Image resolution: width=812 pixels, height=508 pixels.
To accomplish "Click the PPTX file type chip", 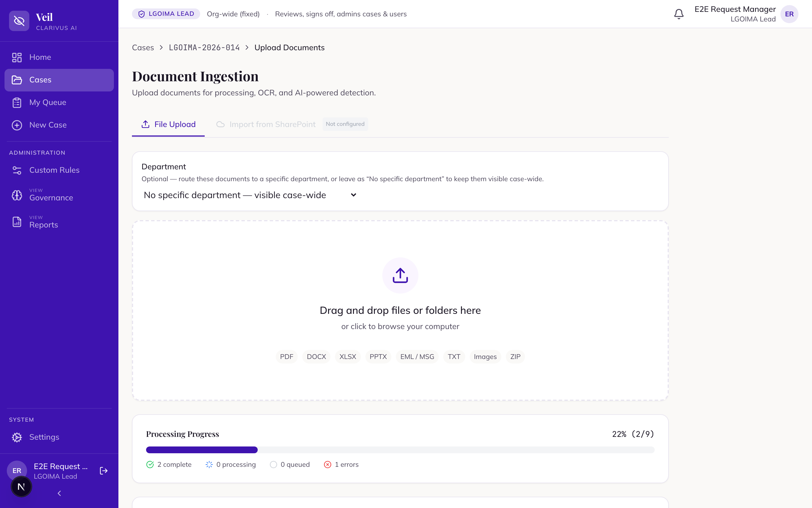I will pos(378,357).
